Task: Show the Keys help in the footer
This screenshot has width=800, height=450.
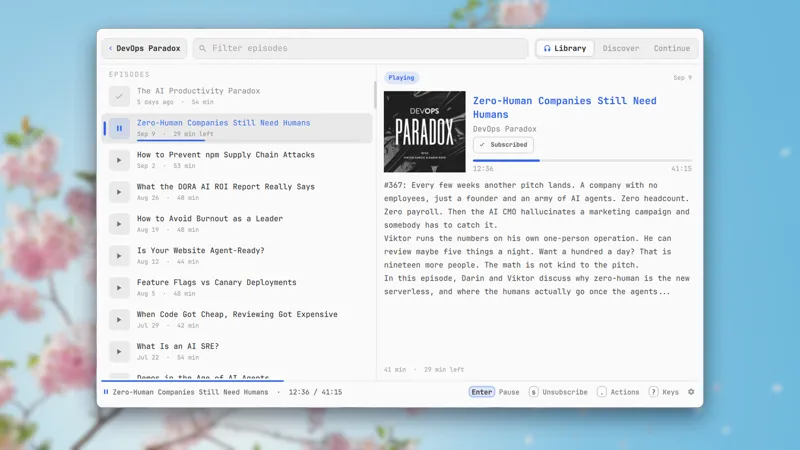Action: coord(664,392)
